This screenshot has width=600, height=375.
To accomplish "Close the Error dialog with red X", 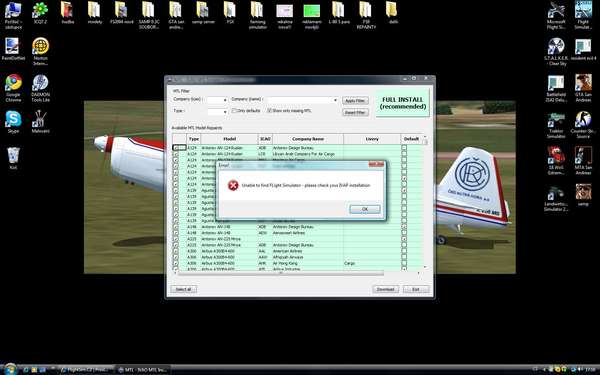I will pyautogui.click(x=376, y=165).
